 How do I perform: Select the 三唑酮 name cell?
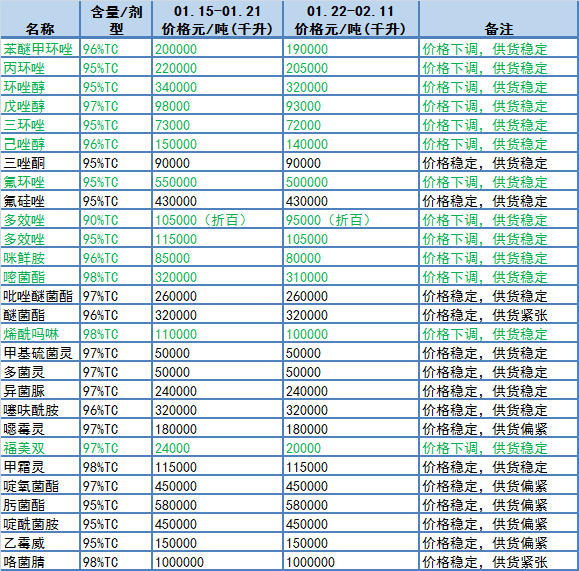pyautogui.click(x=40, y=163)
